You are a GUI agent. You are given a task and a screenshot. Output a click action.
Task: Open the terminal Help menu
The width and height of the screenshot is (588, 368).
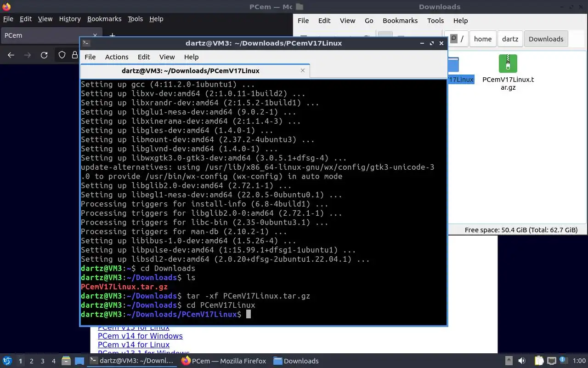[191, 57]
